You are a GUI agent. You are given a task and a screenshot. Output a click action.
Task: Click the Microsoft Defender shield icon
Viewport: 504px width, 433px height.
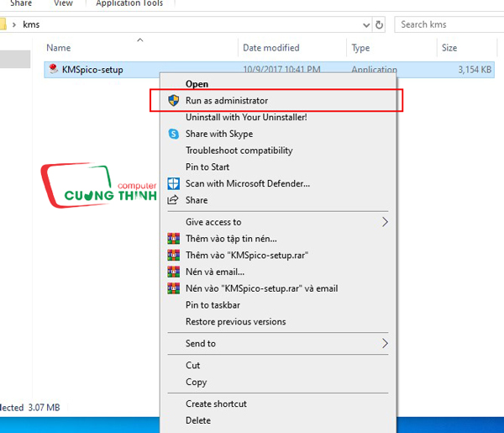coord(174,183)
